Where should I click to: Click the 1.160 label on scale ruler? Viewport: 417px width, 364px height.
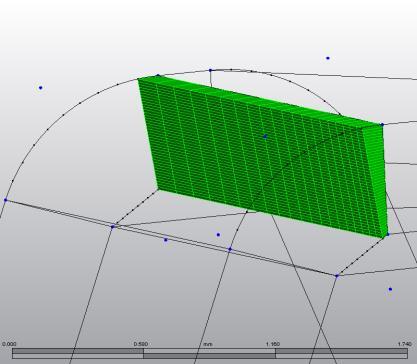point(273,344)
